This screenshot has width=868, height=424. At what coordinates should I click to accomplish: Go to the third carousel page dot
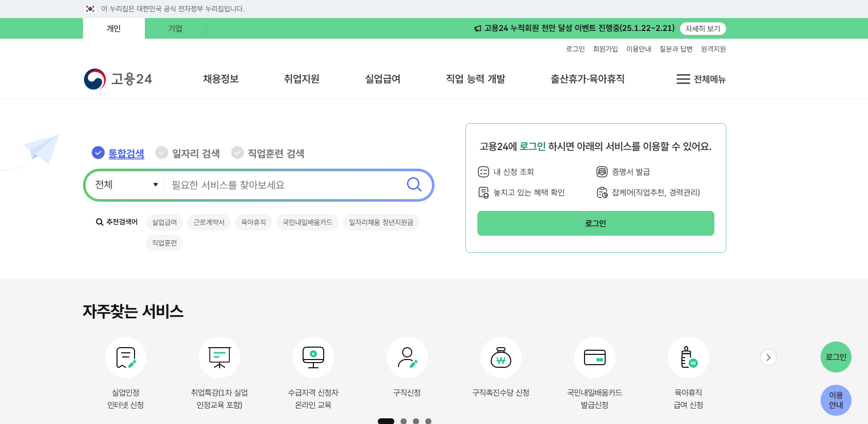coord(416,421)
